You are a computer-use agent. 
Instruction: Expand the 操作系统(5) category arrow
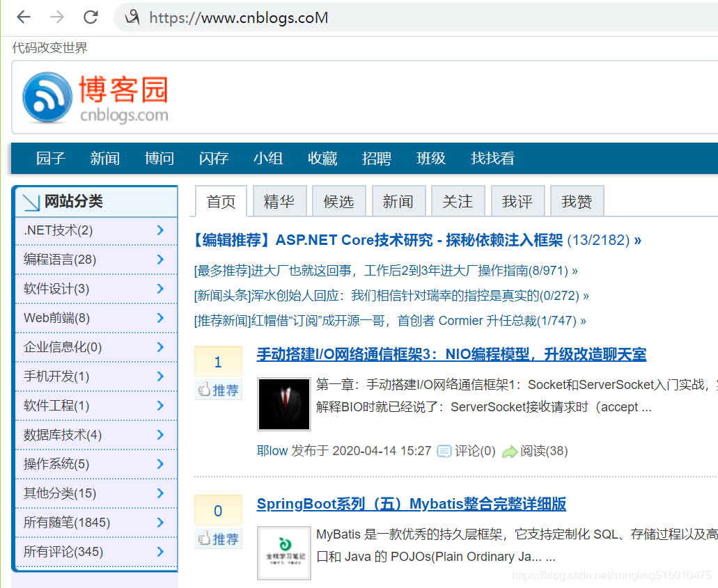160,464
